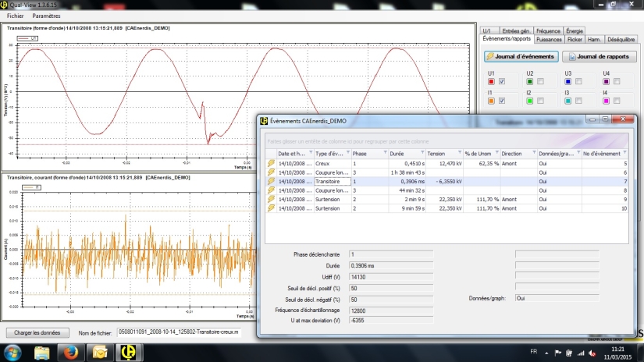Click the U1 red color swatch
644x362 pixels.
[491, 81]
